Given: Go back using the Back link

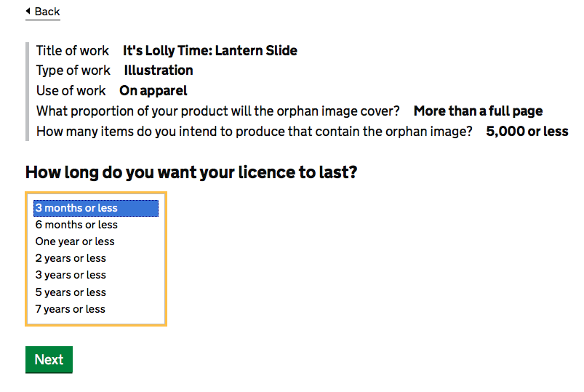Looking at the screenshot, I should tap(47, 12).
